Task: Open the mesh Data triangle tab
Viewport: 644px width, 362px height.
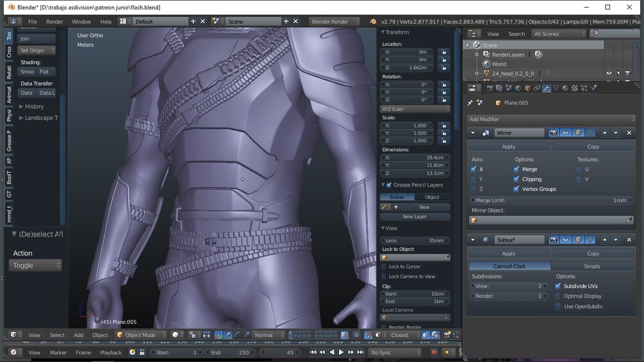Action: tap(556, 88)
